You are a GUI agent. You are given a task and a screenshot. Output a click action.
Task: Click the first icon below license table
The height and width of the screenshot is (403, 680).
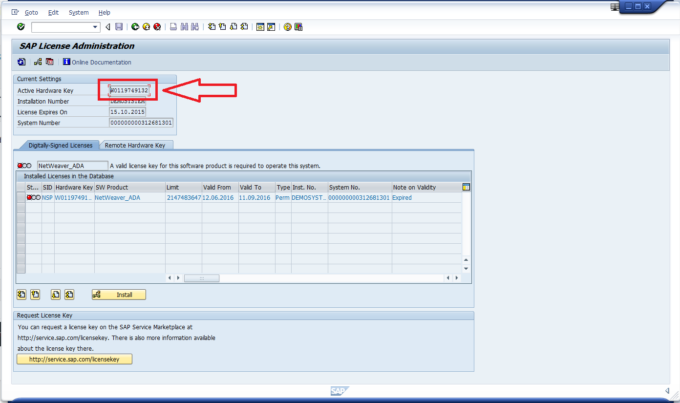[x=21, y=294]
